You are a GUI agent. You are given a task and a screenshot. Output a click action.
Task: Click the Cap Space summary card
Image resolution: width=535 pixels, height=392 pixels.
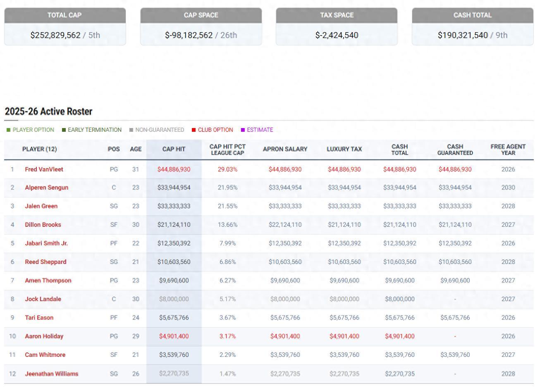click(x=201, y=26)
